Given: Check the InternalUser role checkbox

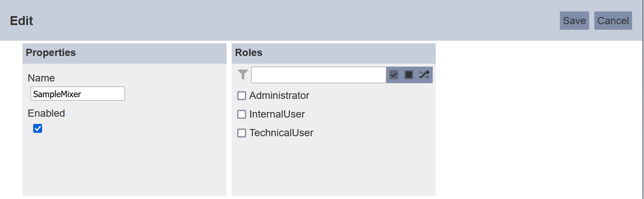Looking at the screenshot, I should [241, 115].
